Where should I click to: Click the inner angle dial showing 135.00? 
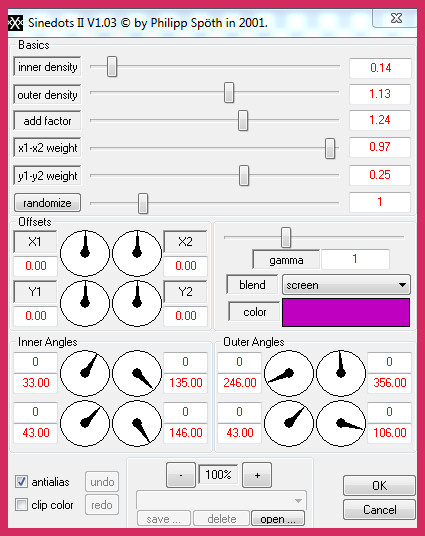(137, 373)
